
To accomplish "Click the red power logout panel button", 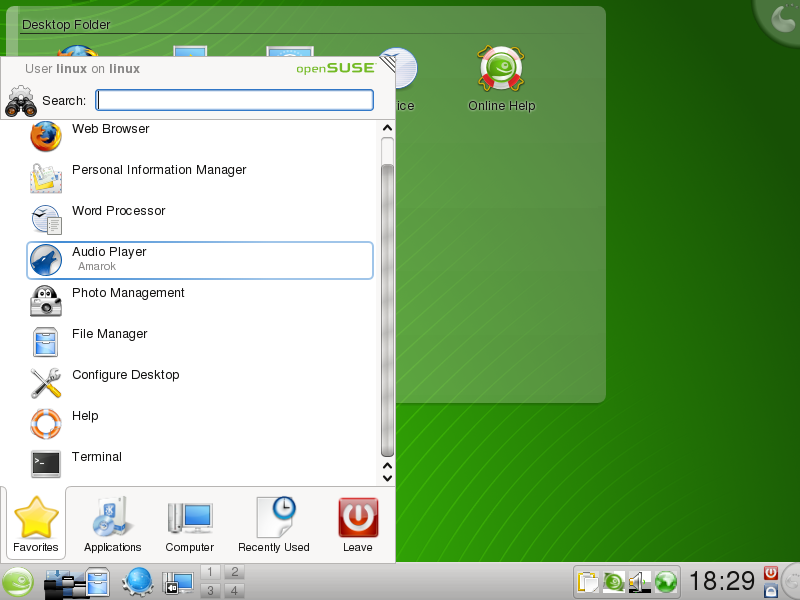I will coord(771,573).
